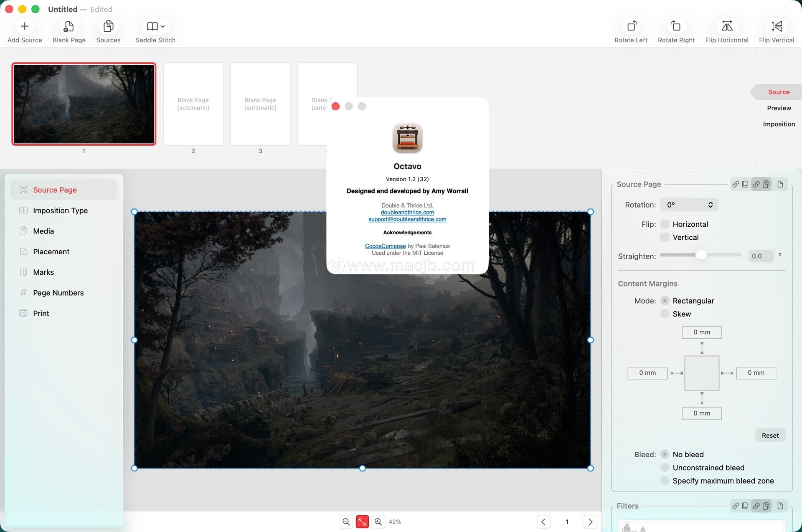Insert a Blank Page from toolbar
Viewport: 802px width, 532px height.
click(69, 26)
